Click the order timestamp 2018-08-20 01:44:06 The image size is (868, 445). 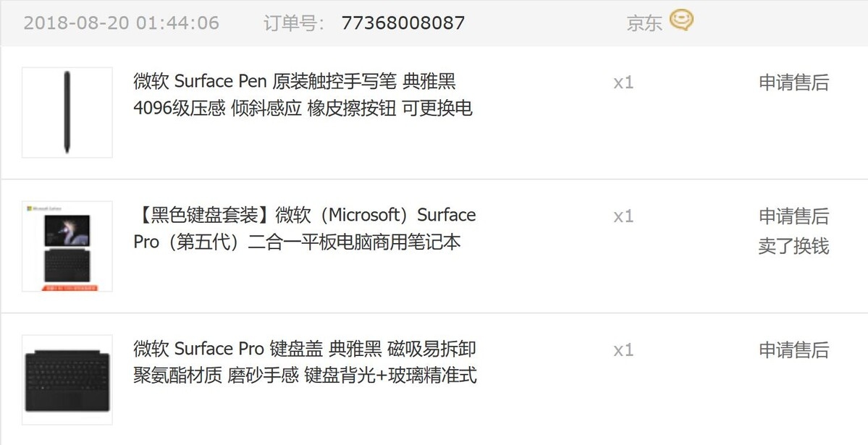click(x=121, y=22)
